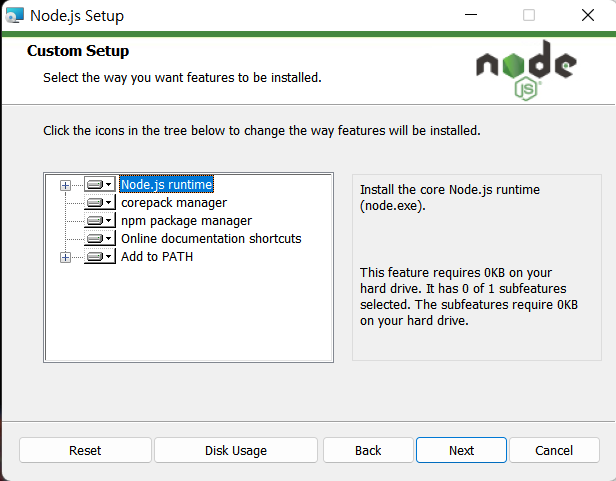Click the Reset button
Image resolution: width=616 pixels, height=481 pixels.
point(85,450)
